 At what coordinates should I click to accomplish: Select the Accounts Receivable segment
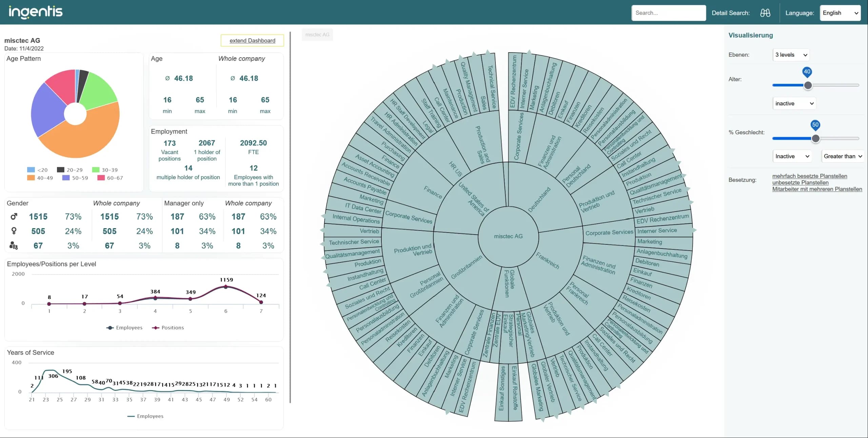coord(366,174)
